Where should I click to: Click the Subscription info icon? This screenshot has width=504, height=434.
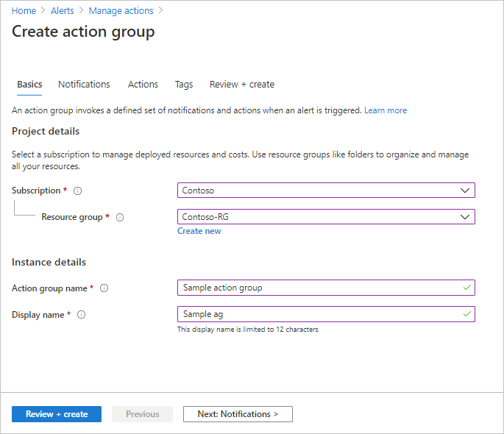[78, 191]
